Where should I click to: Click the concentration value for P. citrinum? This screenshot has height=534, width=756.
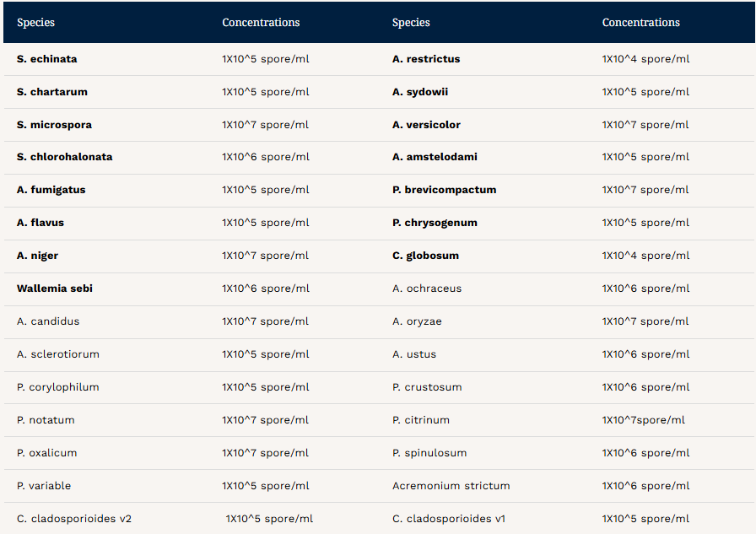(643, 420)
